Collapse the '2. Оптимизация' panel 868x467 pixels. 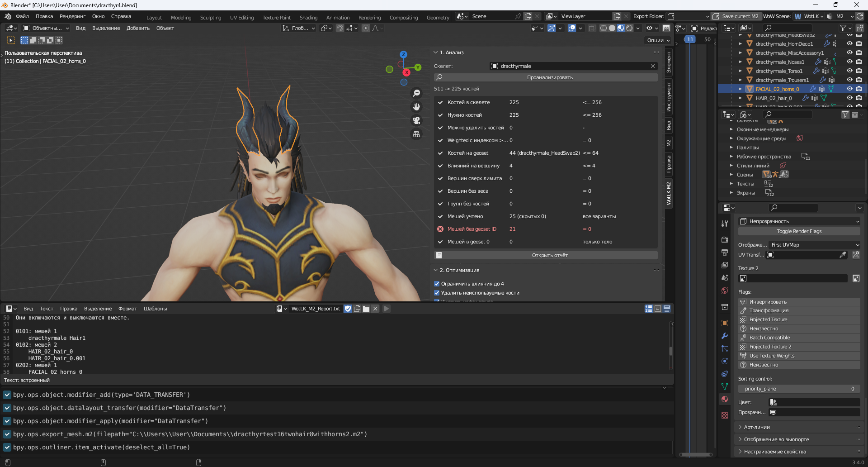(x=436, y=270)
